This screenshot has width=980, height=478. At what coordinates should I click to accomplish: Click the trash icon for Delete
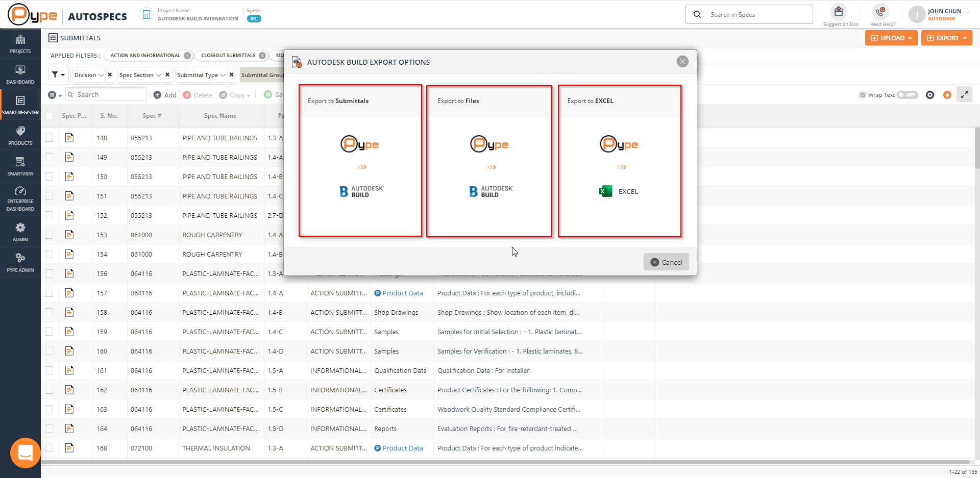187,95
